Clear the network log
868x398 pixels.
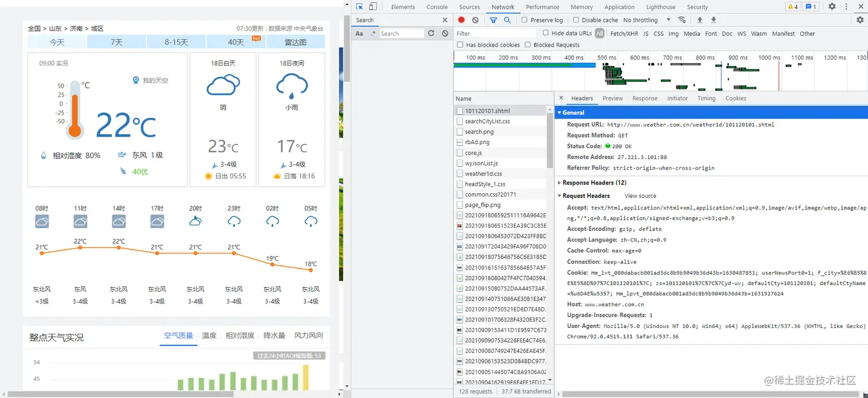[x=475, y=20]
